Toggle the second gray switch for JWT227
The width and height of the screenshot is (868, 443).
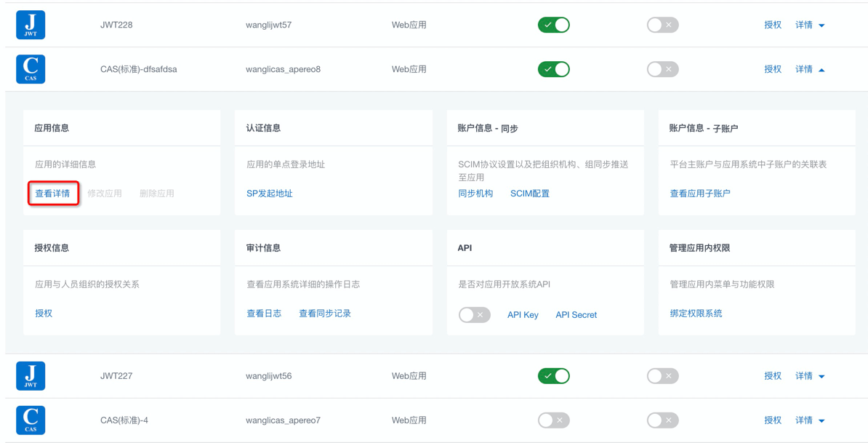[662, 376]
